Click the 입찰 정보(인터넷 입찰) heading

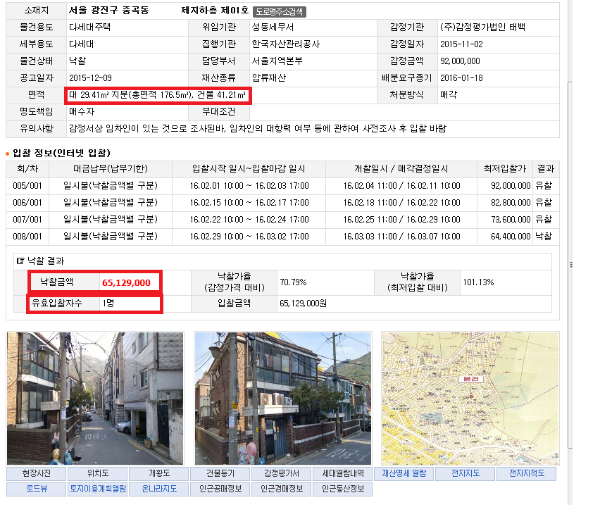pyautogui.click(x=61, y=153)
